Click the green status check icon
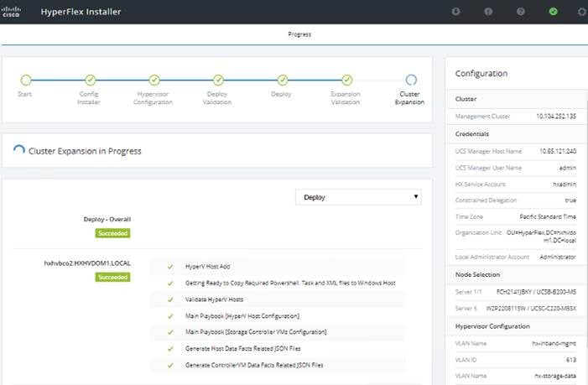 point(553,12)
